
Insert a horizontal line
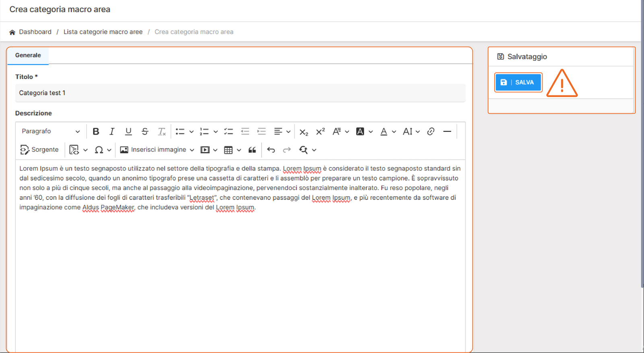pyautogui.click(x=447, y=131)
